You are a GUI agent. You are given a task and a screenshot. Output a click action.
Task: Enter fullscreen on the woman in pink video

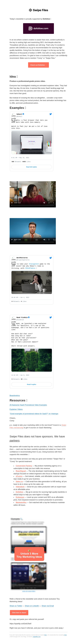pos(49,203)
